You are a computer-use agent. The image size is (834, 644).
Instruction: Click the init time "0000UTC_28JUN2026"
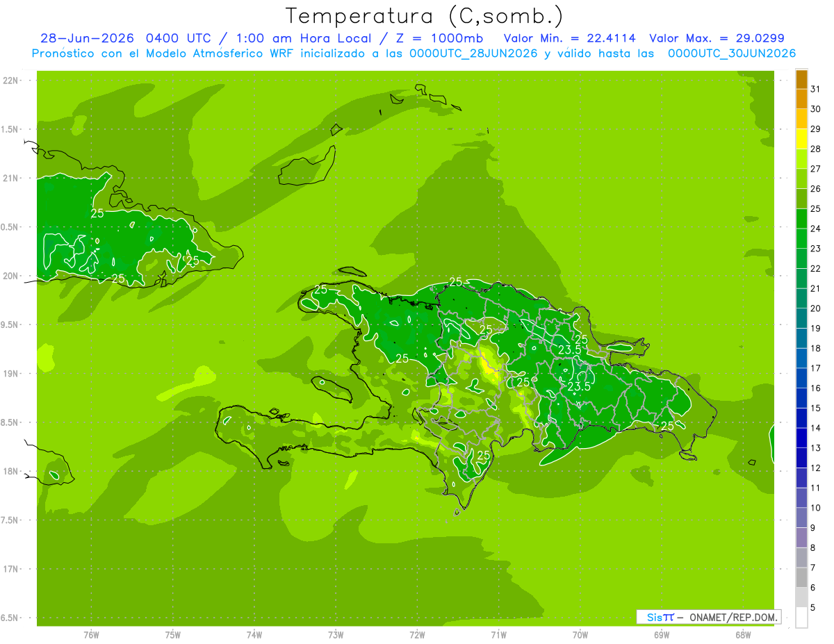point(473,53)
